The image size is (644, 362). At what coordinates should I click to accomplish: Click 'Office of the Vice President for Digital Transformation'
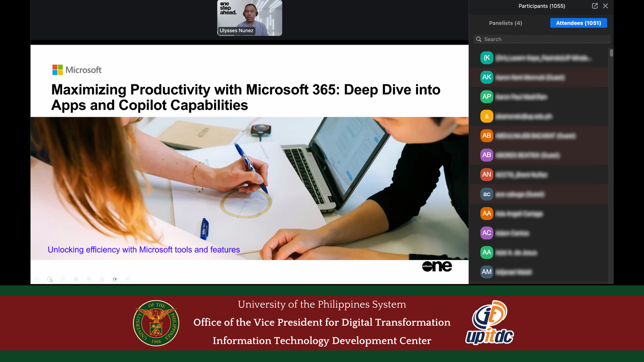[x=322, y=322]
